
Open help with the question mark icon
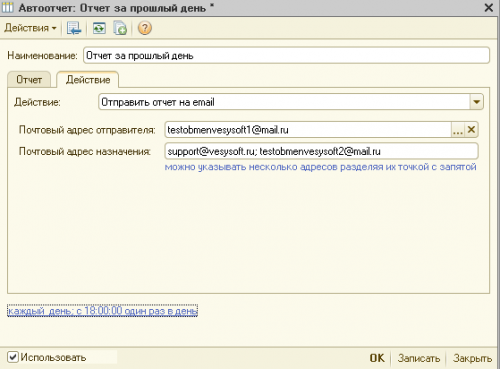pyautogui.click(x=145, y=28)
